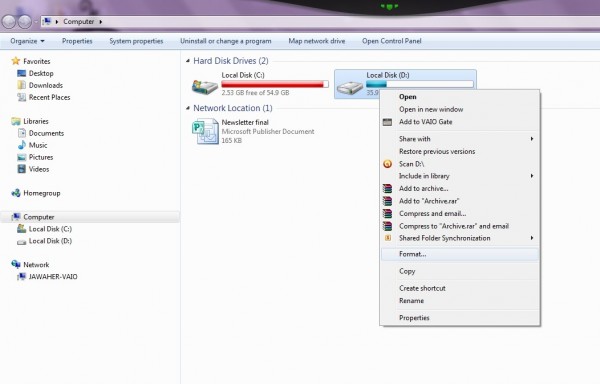Click the Newsletter final Publisher file icon

[x=205, y=132]
